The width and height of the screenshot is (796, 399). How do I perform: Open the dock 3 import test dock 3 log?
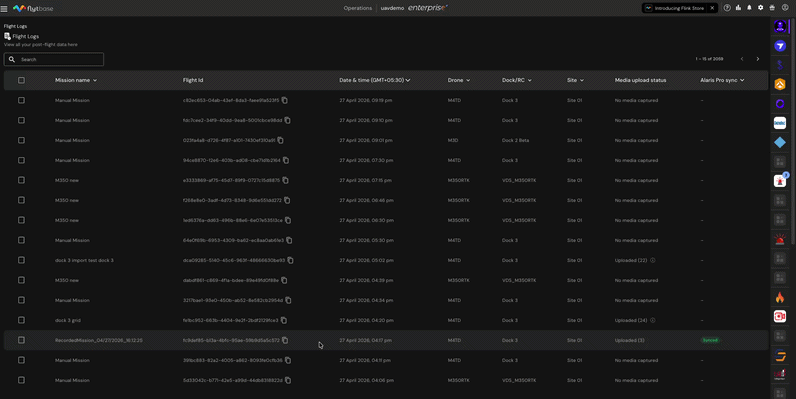[84, 260]
